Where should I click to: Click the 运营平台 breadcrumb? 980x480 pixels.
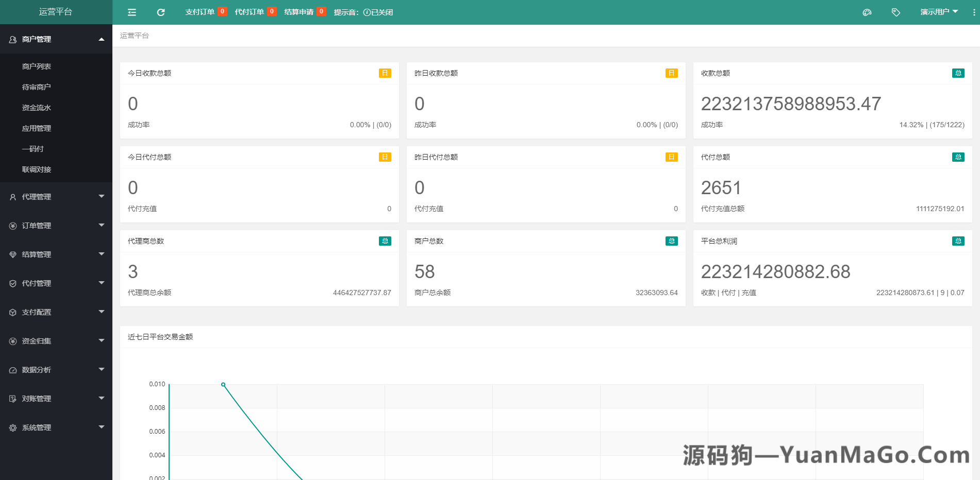(x=134, y=36)
